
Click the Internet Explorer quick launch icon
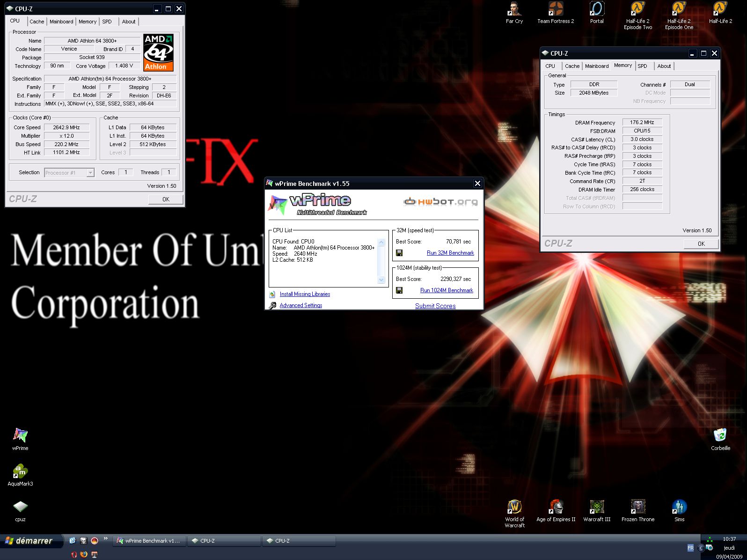click(73, 540)
